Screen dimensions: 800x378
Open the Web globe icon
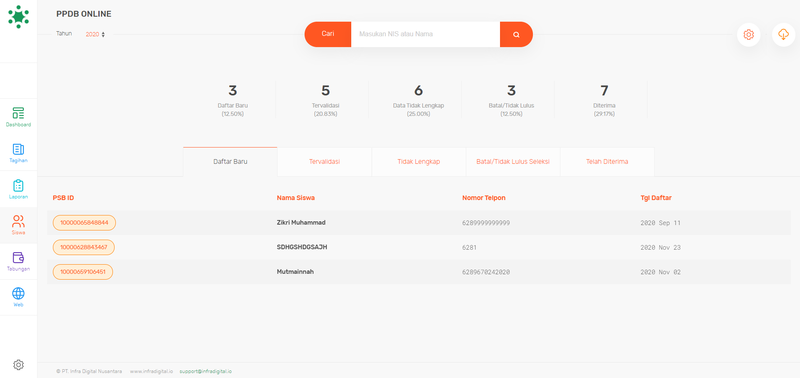[x=18, y=297]
